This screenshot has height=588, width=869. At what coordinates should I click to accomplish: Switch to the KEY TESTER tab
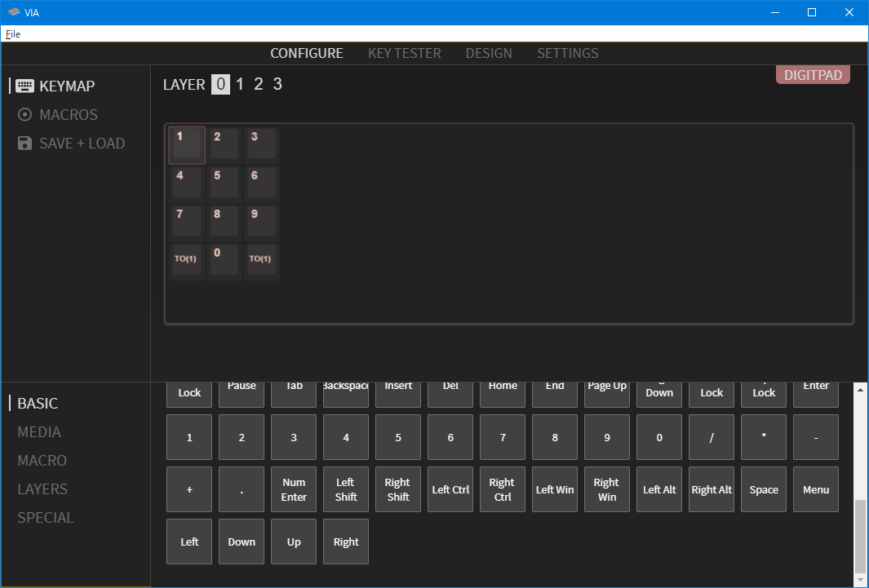404,53
